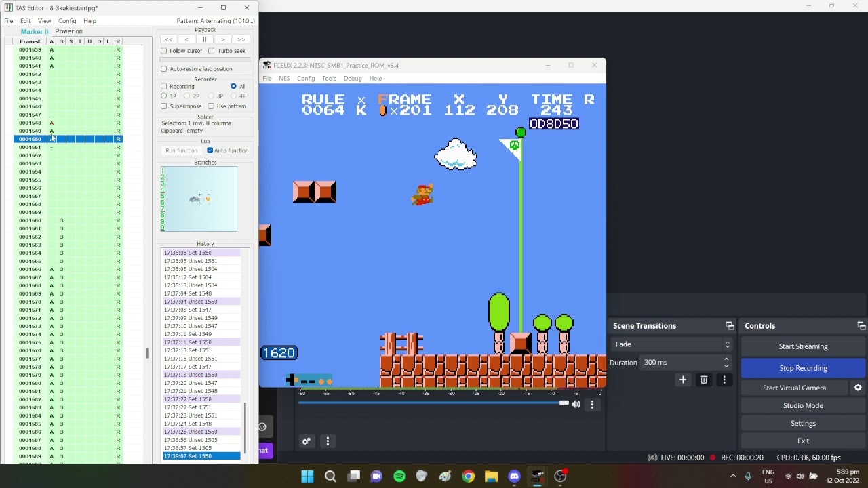Click the Stop Recording button
Image resolution: width=868 pixels, height=488 pixels.
[x=803, y=368]
